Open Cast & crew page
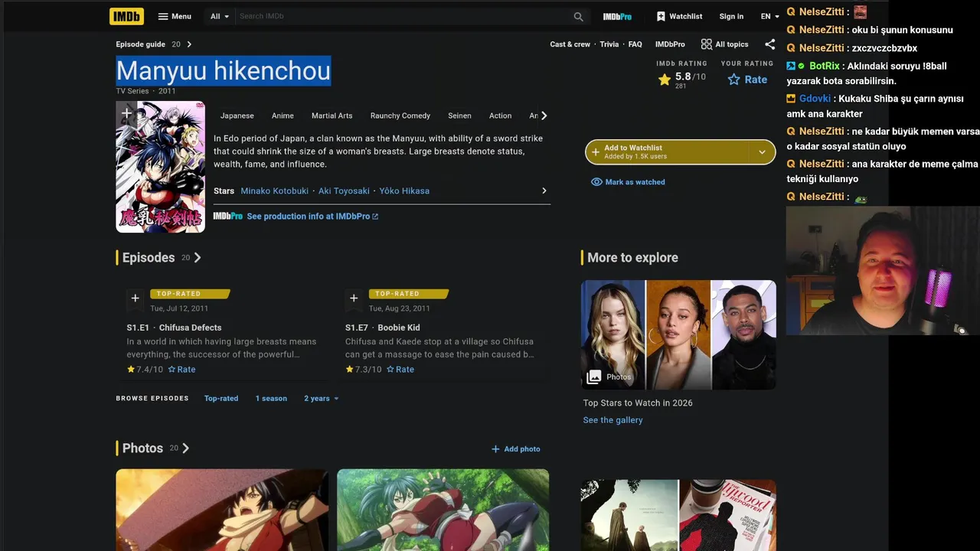980x551 pixels. [570, 44]
